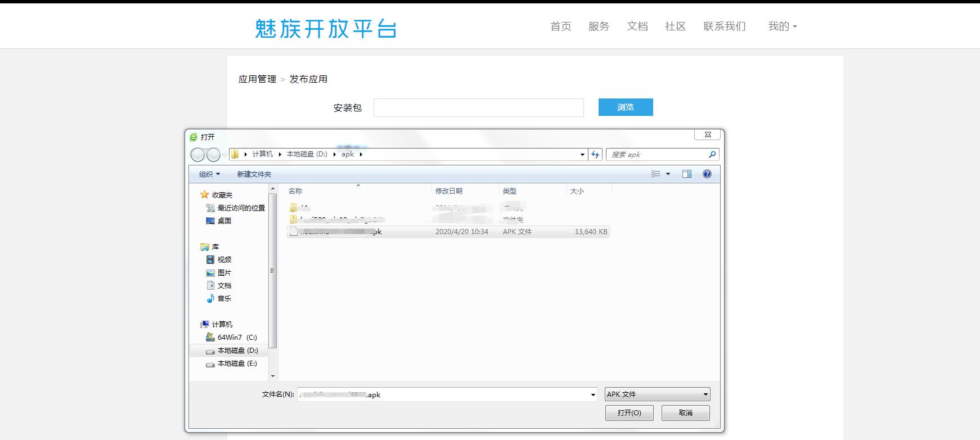
Task: Open 社区 in site navigation
Action: pos(675,26)
